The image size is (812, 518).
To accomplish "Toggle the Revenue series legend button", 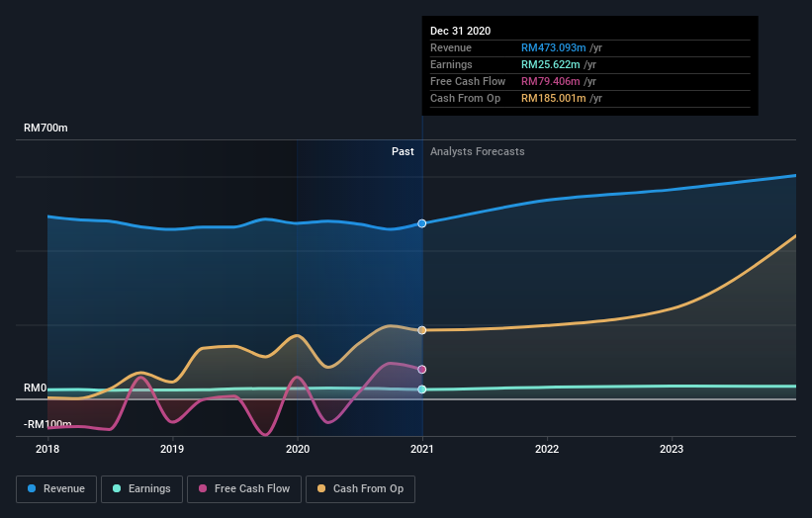I will (56, 489).
